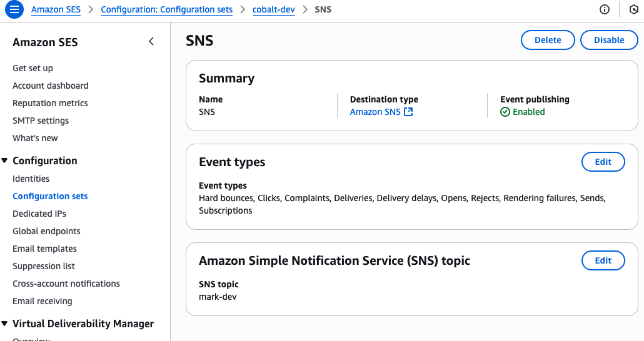
Task: Edit the SNS topic section
Action: coord(603,260)
